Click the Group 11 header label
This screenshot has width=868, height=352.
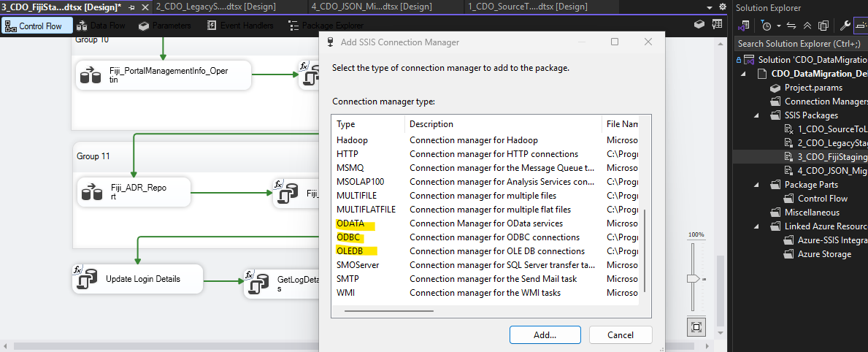tap(93, 156)
